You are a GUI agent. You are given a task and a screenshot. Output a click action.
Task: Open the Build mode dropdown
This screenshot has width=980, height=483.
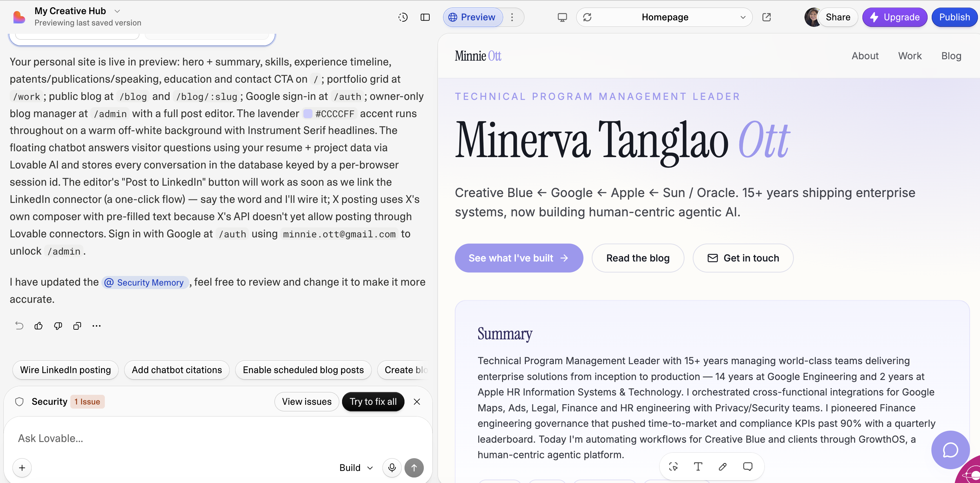[356, 467]
